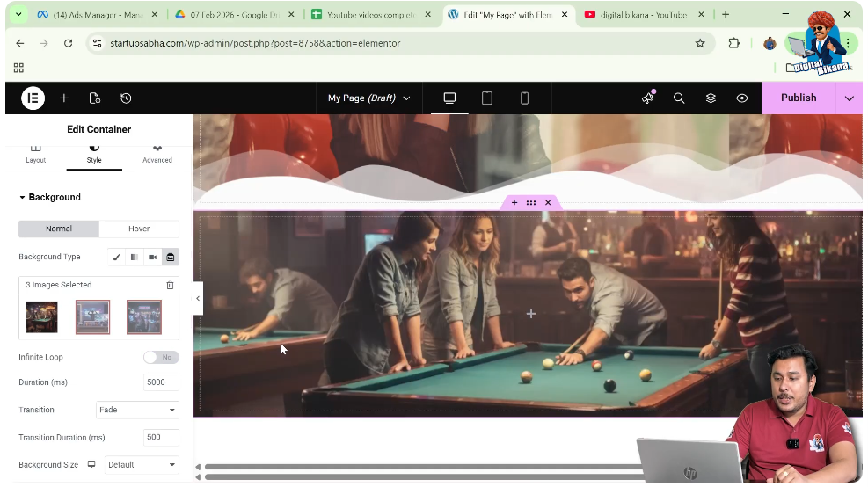The height and width of the screenshot is (487, 868).
Task: Click the Add Element plus icon
Action: point(64,98)
